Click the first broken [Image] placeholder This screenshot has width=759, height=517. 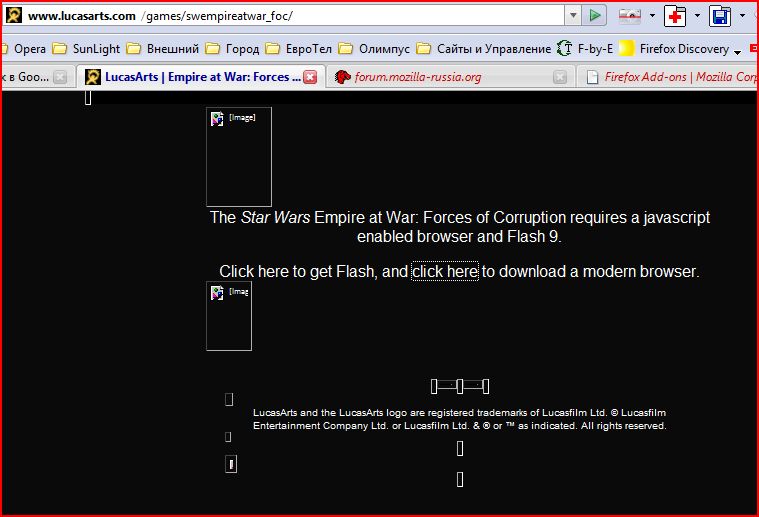[239, 157]
